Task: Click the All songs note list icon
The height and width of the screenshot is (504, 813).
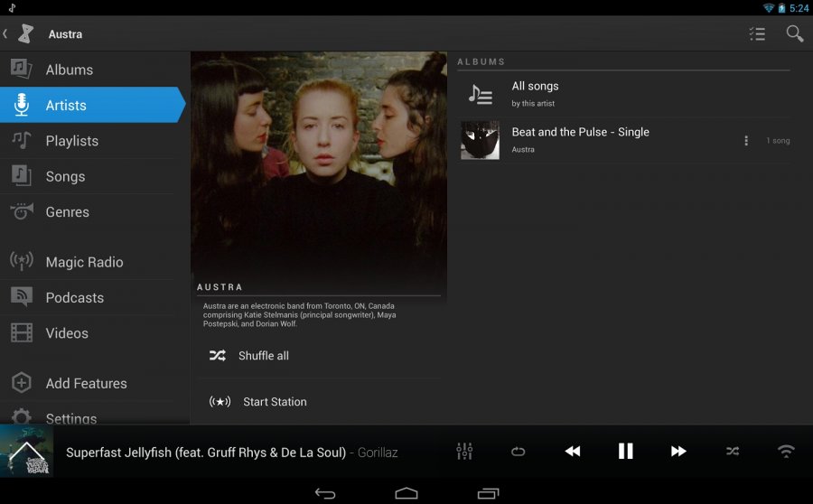Action: pos(481,94)
